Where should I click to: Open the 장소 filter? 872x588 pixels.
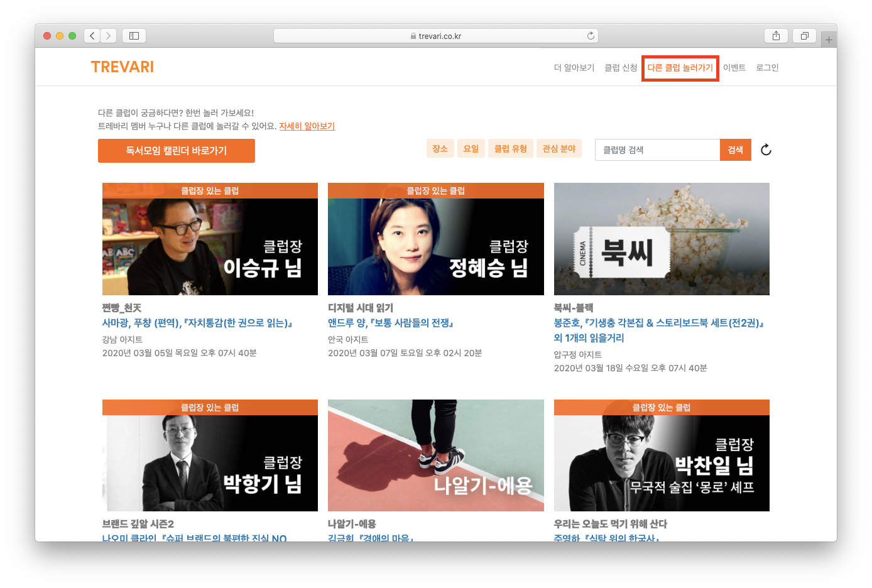point(440,148)
